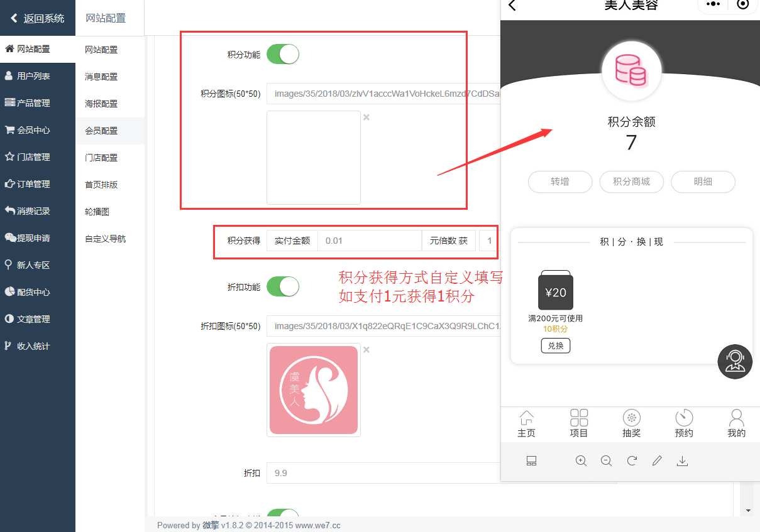Screen dimensions: 760x532
Task: Click the scrollbar down arrow
Action: [748, 510]
